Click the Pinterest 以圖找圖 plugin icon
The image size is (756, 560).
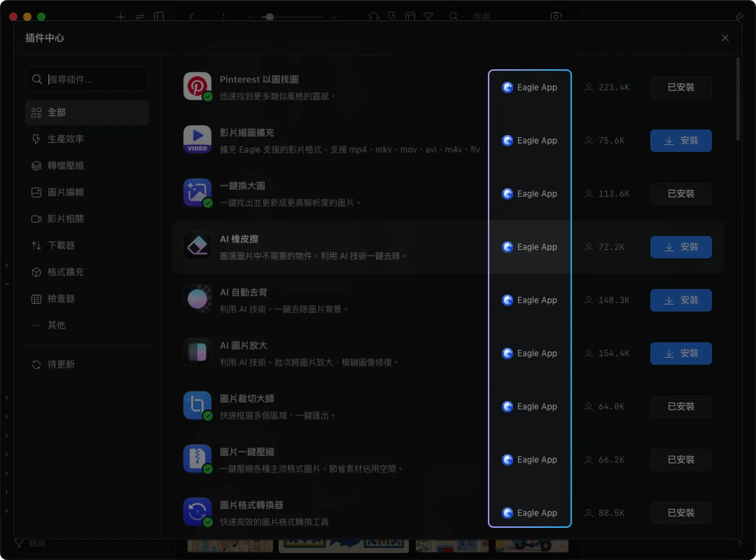(x=197, y=86)
